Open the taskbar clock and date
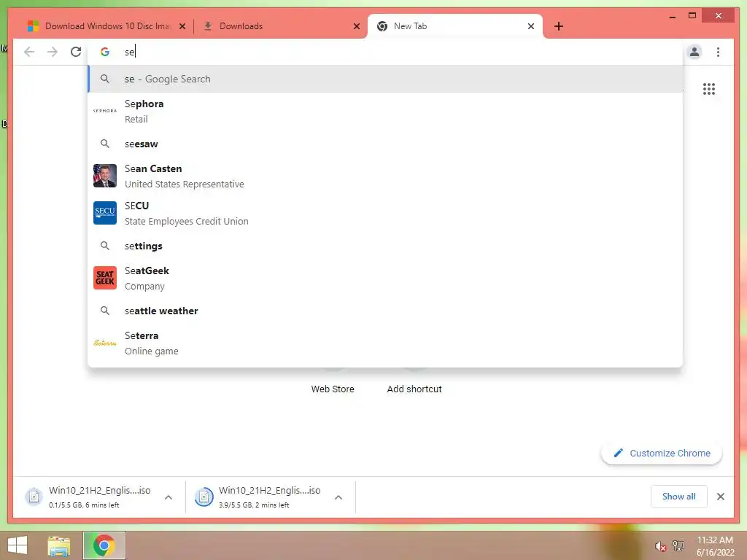This screenshot has width=747, height=560. pos(715,545)
